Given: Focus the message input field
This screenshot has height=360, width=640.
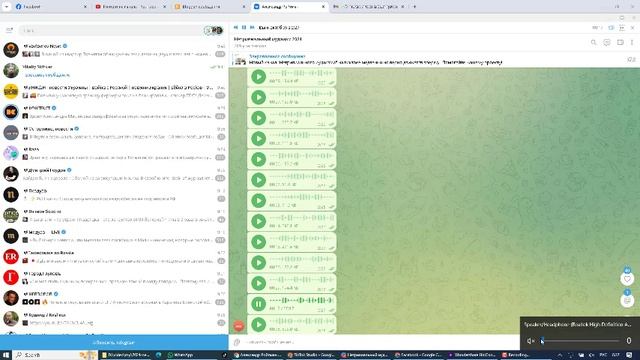Looking at the screenshot, I should 380,342.
